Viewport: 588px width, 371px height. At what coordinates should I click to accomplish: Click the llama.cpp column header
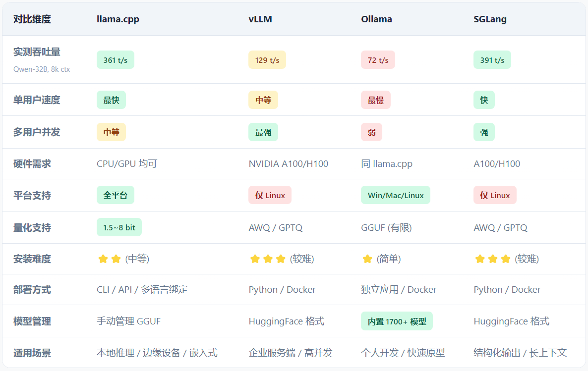118,19
